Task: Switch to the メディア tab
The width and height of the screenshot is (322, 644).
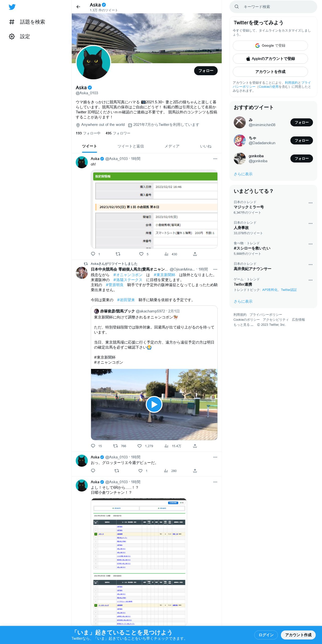Action: [172, 146]
